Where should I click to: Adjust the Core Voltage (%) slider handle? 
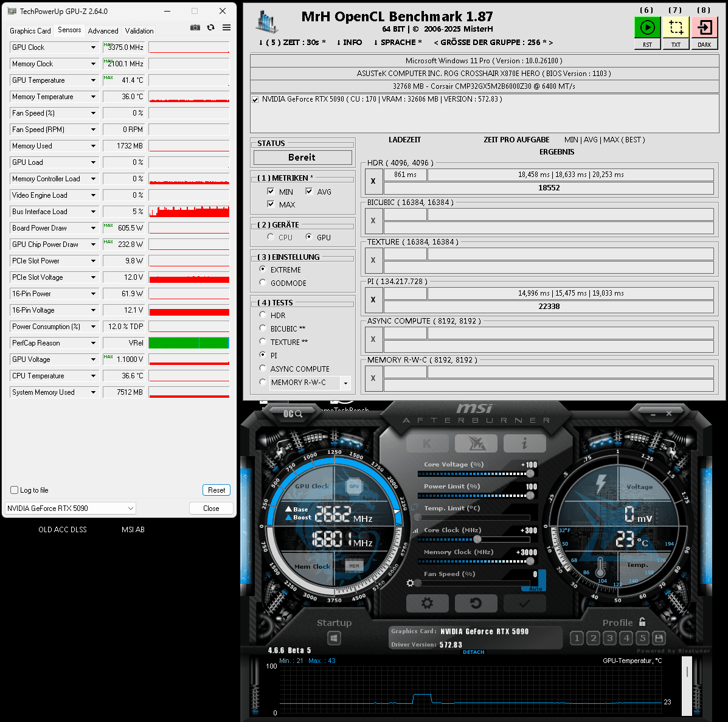[530, 474]
